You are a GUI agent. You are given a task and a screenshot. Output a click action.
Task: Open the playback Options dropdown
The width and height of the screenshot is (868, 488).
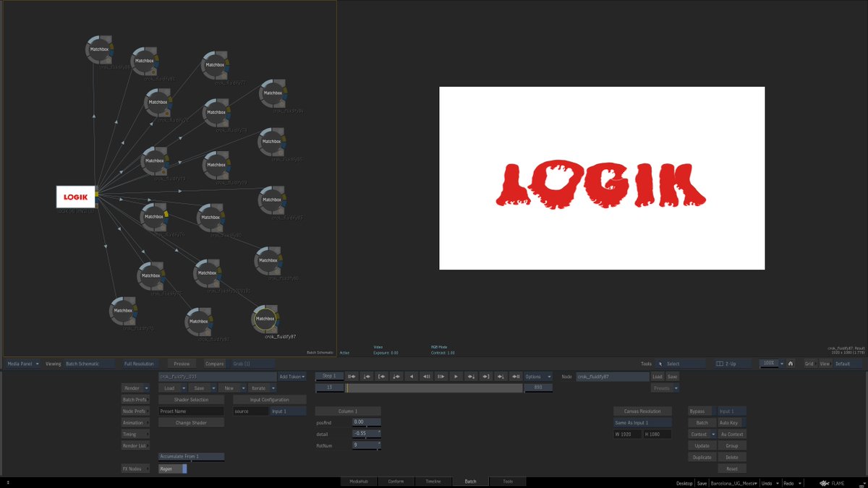tap(540, 376)
